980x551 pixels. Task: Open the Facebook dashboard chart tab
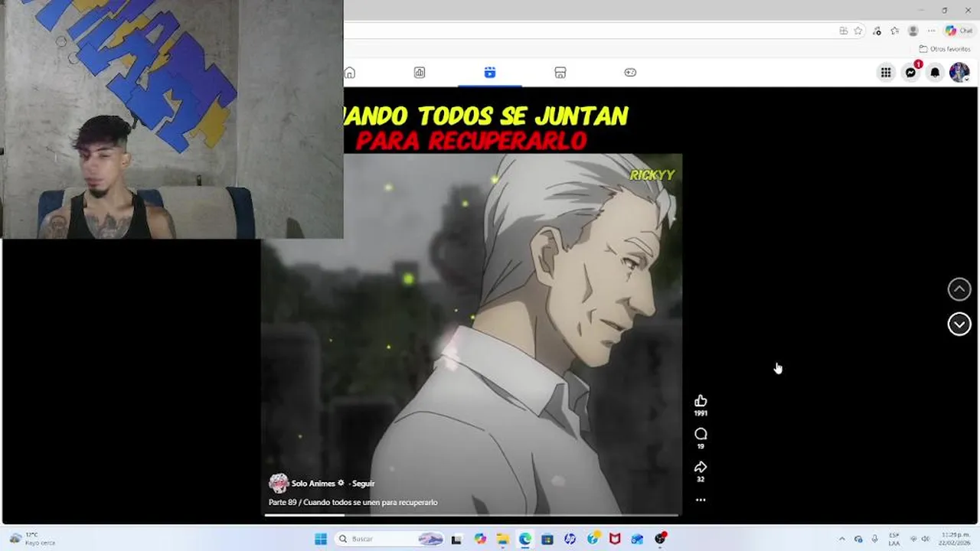click(420, 73)
